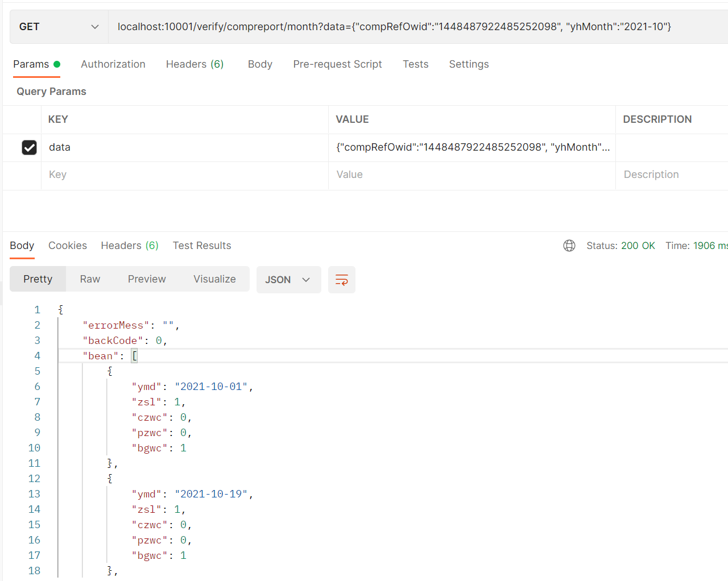This screenshot has height=581, width=728.
Task: Click the compRefOwid value cell
Action: pyautogui.click(x=472, y=148)
